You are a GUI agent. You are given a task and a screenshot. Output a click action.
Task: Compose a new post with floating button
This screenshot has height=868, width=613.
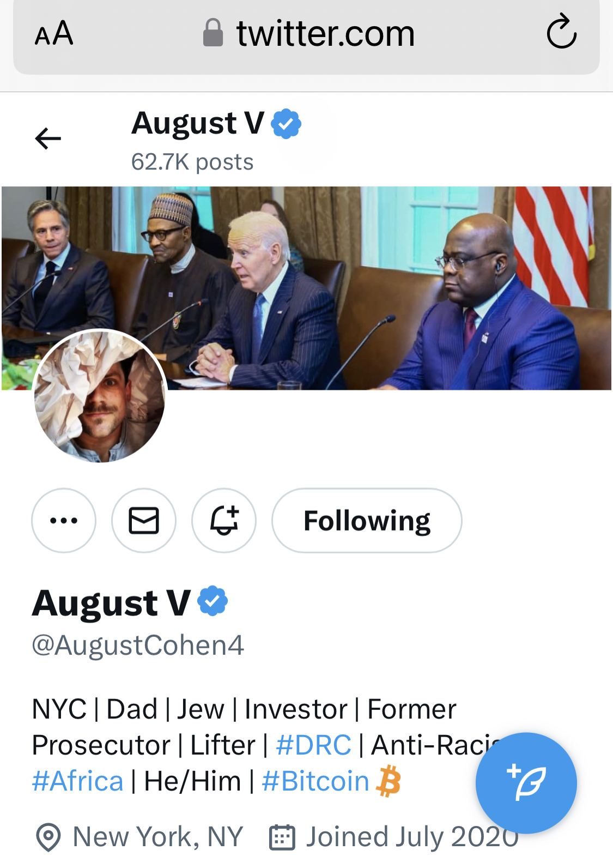coord(526,782)
